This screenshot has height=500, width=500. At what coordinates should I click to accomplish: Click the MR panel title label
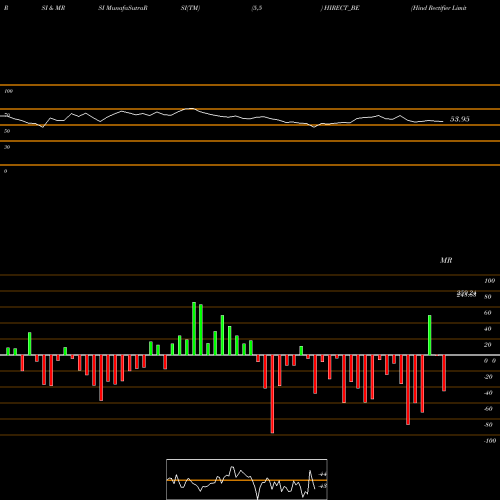pos(446,260)
